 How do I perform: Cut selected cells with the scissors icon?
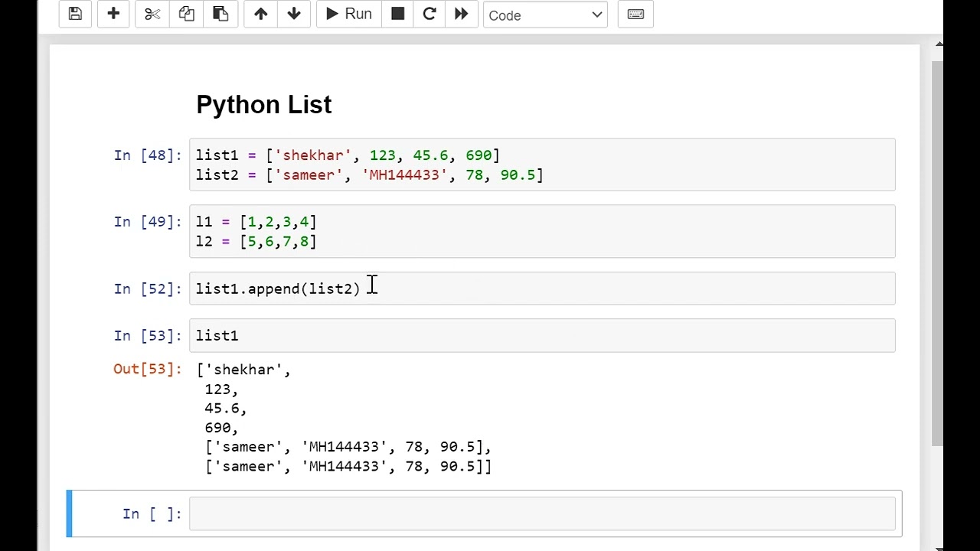[152, 14]
